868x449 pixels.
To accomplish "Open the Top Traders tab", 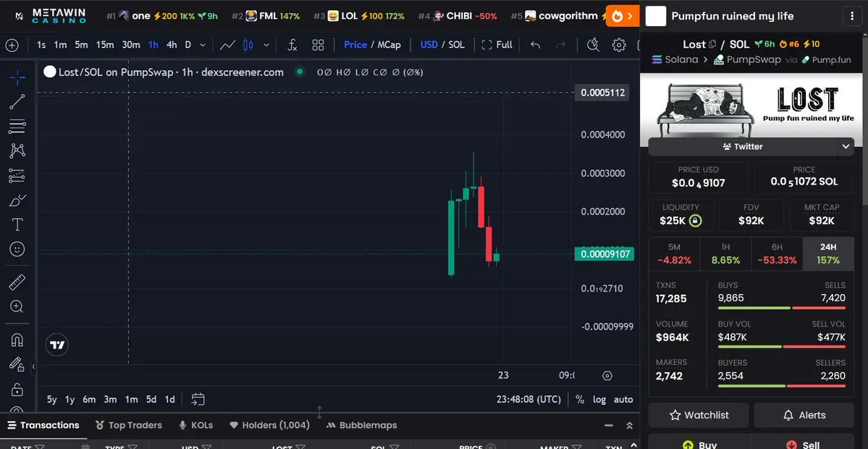I will pyautogui.click(x=128, y=425).
